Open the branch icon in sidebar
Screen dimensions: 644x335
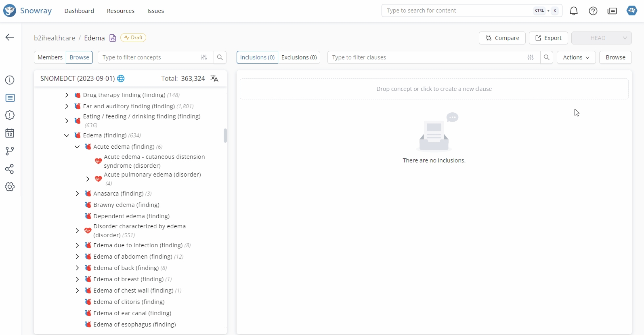(x=10, y=151)
